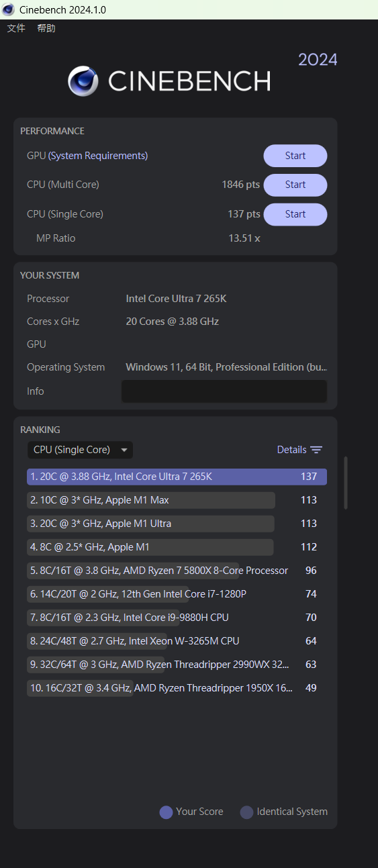Viewport: 378px width, 868px height.
Task: Open the System Requirements link
Action: 98,156
